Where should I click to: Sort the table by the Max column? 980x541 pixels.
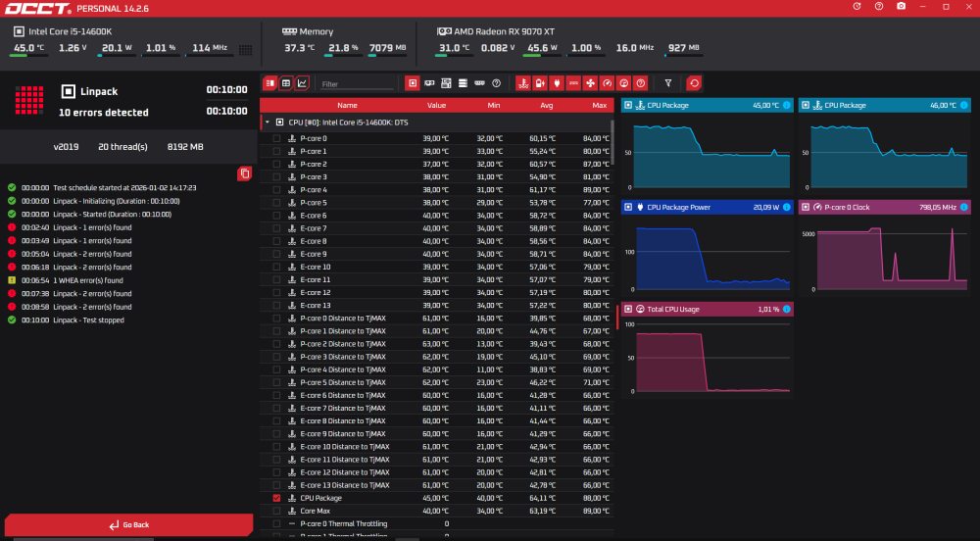599,105
